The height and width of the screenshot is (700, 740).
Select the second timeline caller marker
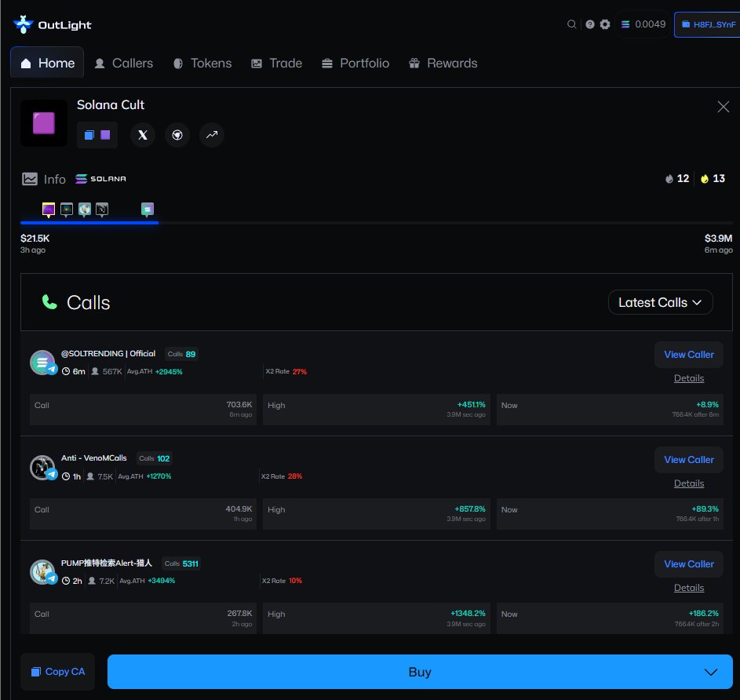pos(67,209)
